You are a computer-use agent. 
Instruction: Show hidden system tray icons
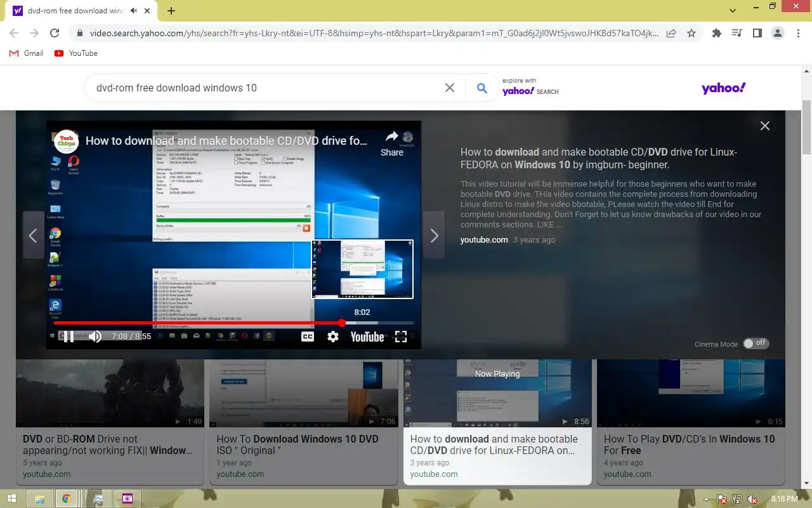707,500
